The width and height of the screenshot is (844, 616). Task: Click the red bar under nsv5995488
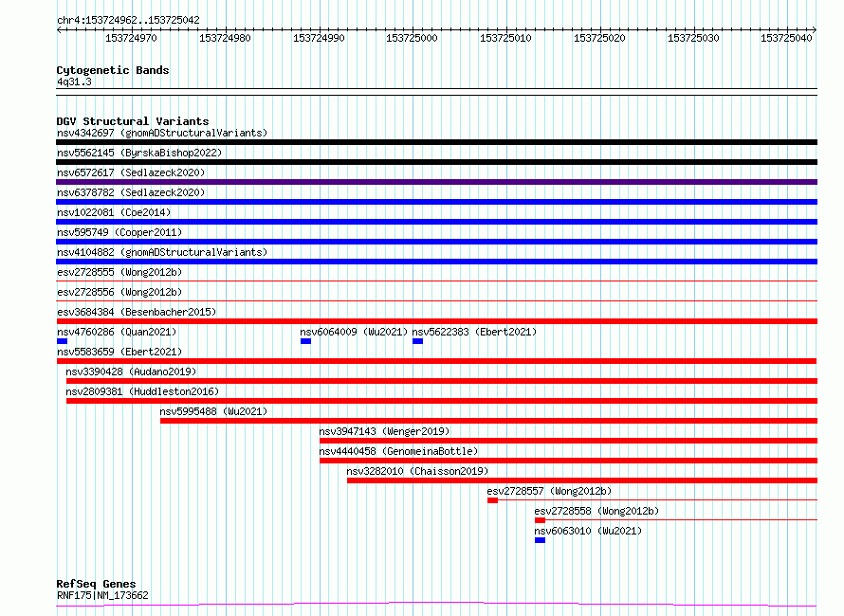click(488, 421)
